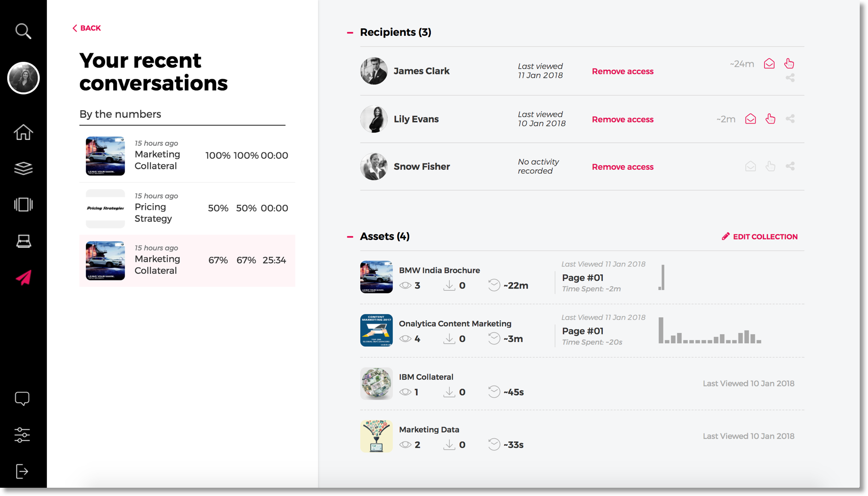Select the 100% Marketing Collateral conversation
Viewport: 868px width, 496px height.
(187, 156)
